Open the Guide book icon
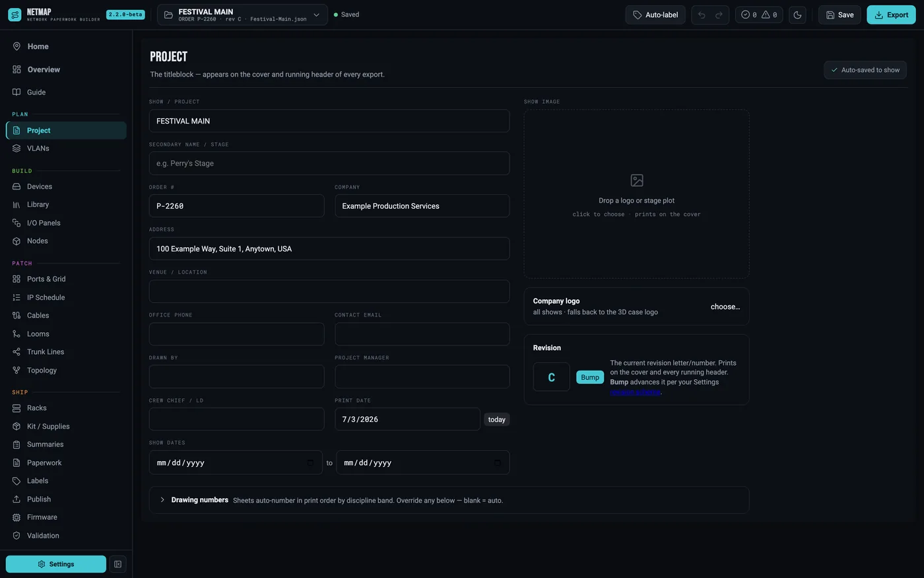Screen dimensions: 924x578 pyautogui.click(x=16, y=92)
